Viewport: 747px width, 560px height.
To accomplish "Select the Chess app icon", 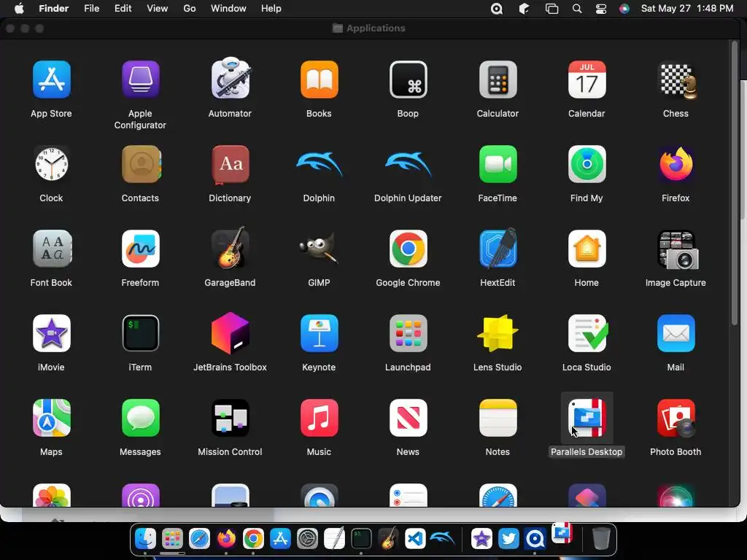I will tap(676, 80).
